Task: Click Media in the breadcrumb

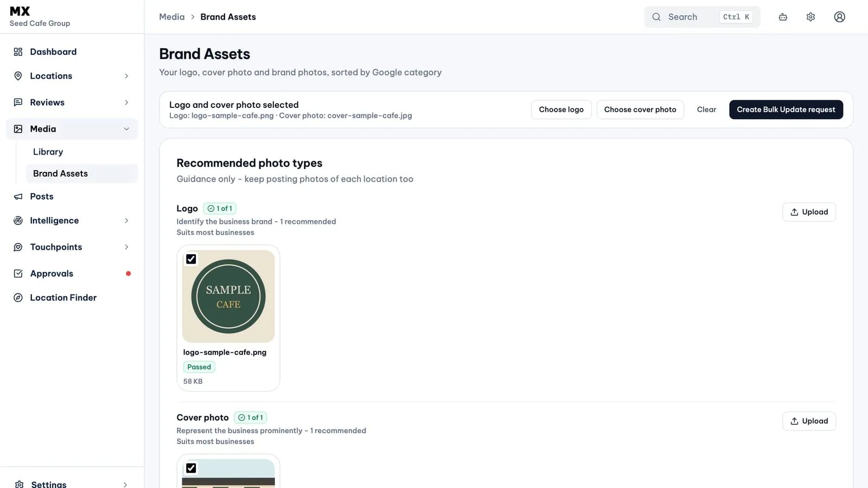Action: pos(172,17)
